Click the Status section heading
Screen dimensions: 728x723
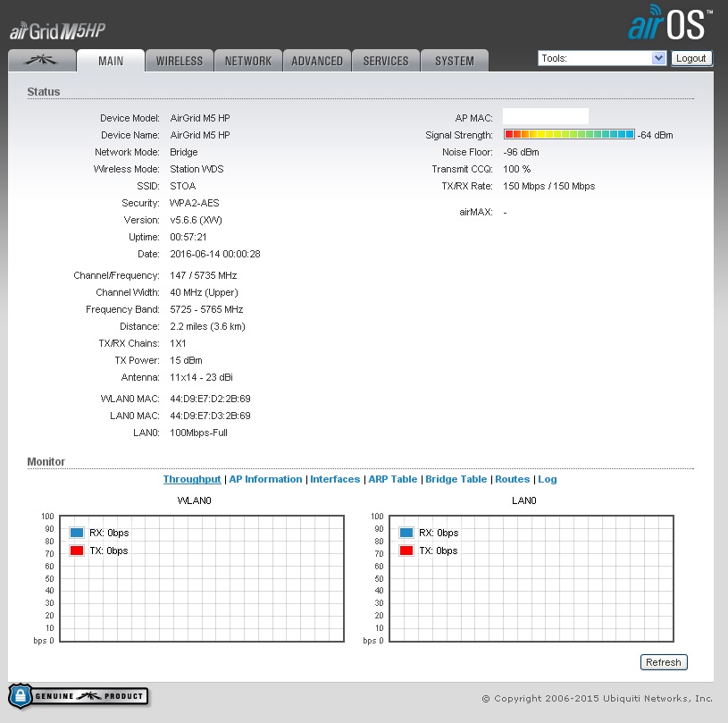44,91
